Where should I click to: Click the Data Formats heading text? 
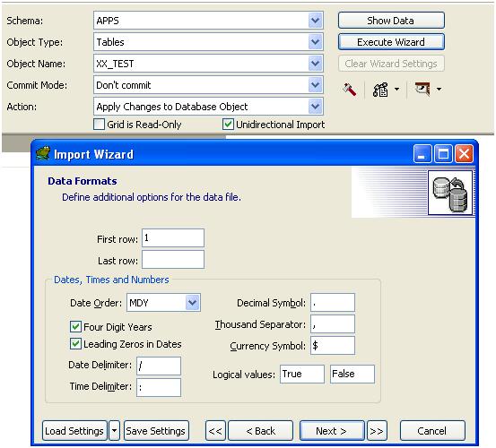point(83,181)
